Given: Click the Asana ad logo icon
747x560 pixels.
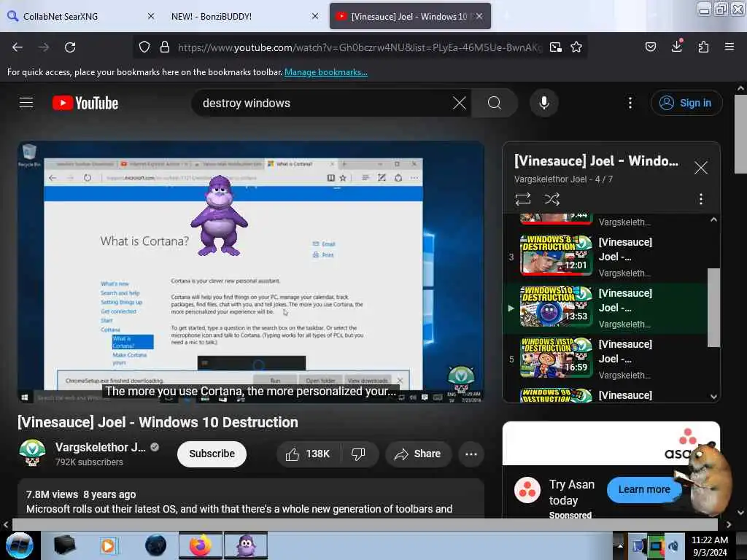Looking at the screenshot, I should [527, 489].
